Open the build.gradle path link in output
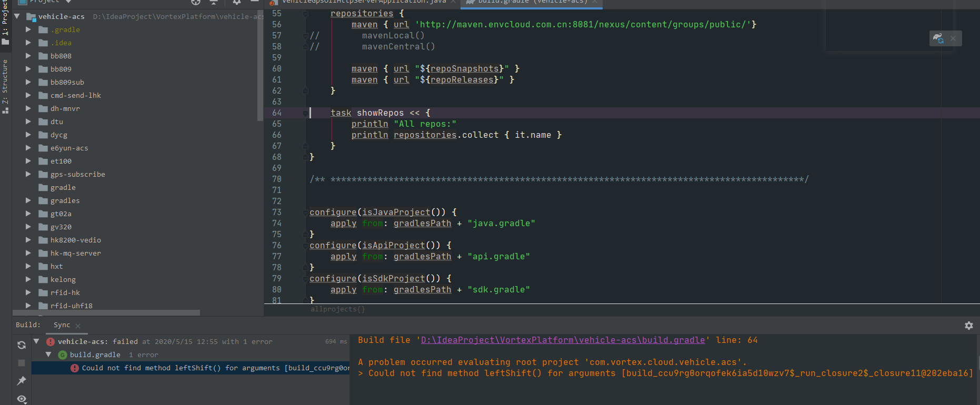Viewport: 980px width, 405px height. click(563, 340)
